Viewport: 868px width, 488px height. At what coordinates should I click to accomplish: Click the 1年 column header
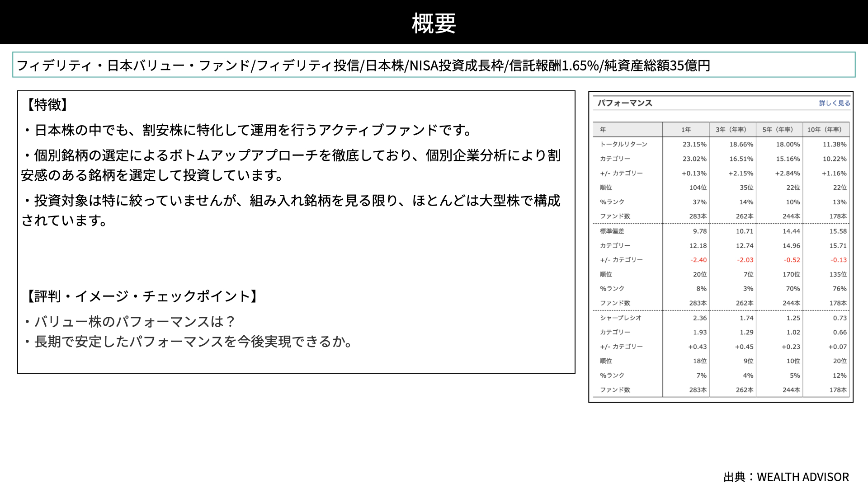686,130
